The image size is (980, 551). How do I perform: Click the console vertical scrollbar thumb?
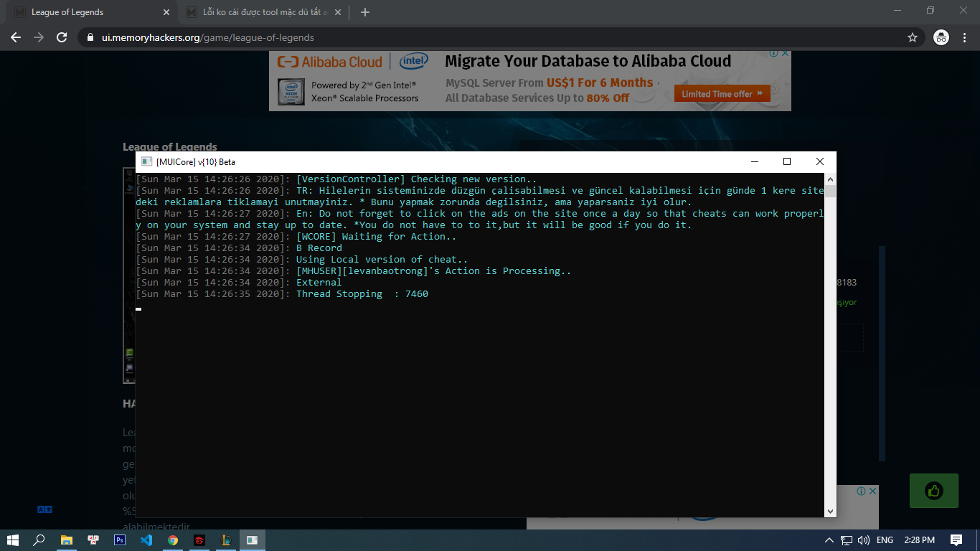[830, 191]
